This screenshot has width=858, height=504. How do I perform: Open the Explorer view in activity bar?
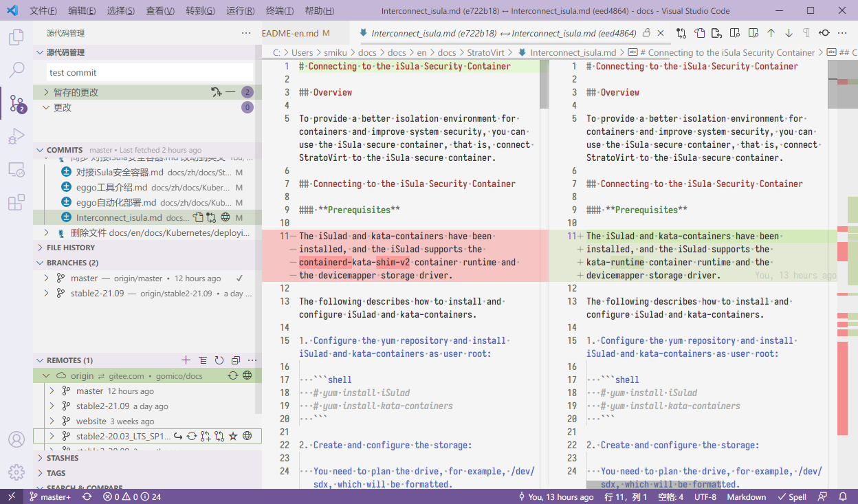(16, 38)
